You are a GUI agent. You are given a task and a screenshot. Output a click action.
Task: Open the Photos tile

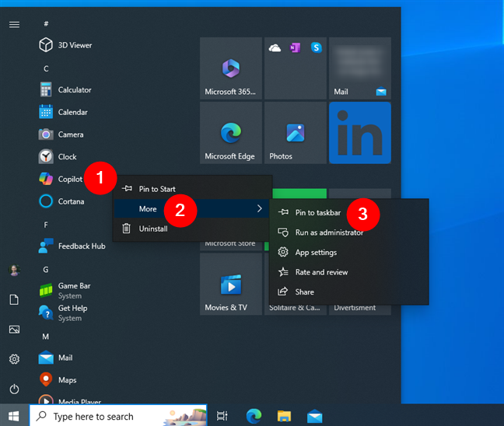click(x=295, y=133)
